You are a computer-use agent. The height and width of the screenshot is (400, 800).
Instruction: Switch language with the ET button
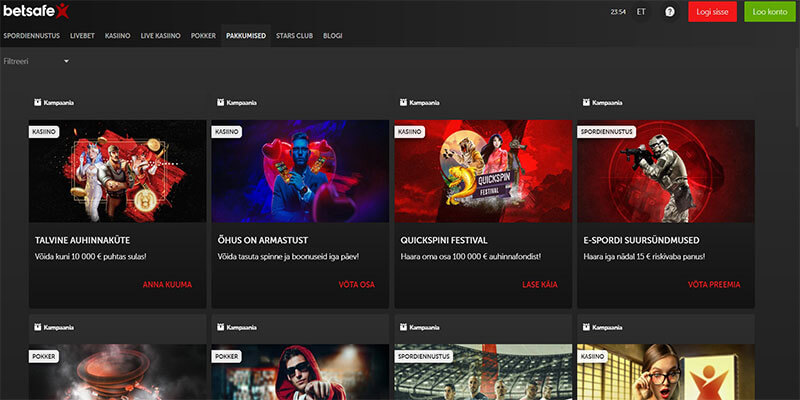coord(641,12)
